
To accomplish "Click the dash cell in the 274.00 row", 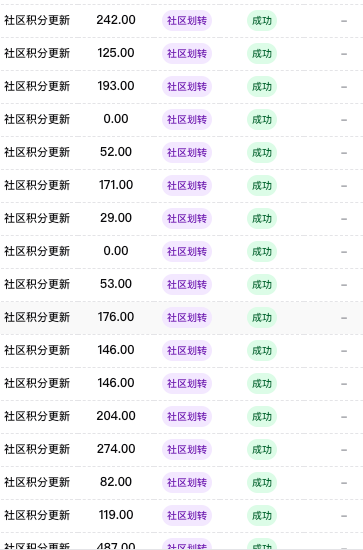I will point(344,450).
